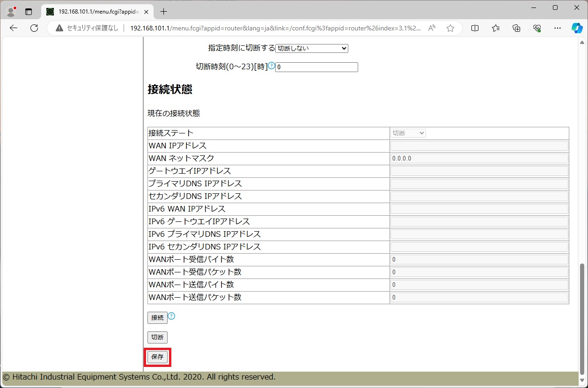Click the IPv6 セカンダリDNS IPアドレス field
This screenshot has height=388, width=588.
(479, 247)
